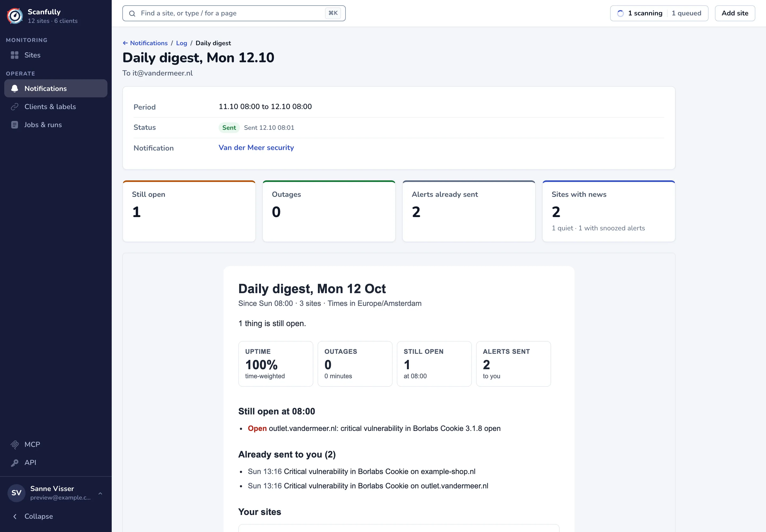The width and height of the screenshot is (766, 532).
Task: Click the Collapse chevron icon
Action: 15,516
